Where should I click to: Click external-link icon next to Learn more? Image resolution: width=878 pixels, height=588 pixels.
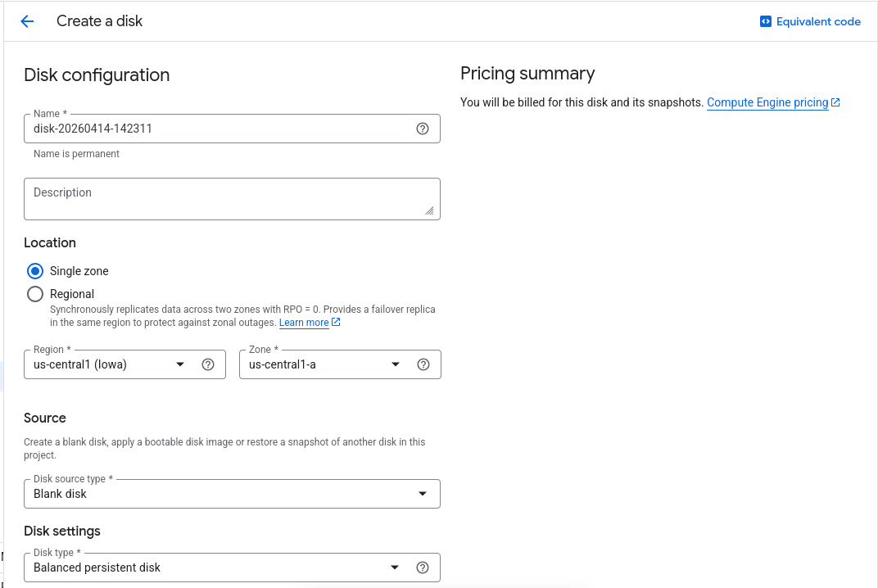point(336,323)
